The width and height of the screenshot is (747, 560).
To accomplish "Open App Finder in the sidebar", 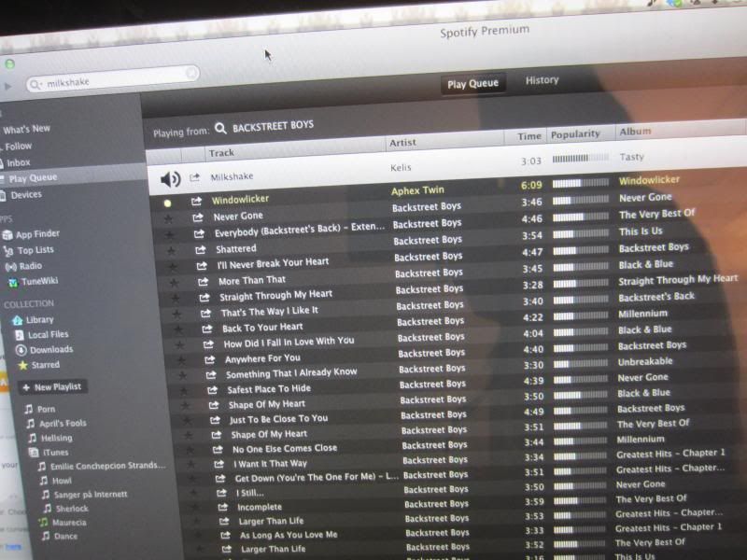I will 32,234.
